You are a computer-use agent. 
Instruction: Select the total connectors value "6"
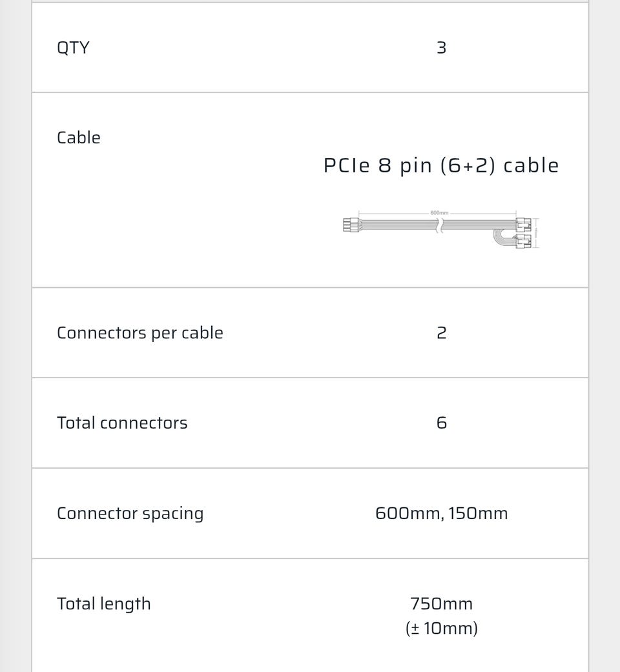click(441, 423)
